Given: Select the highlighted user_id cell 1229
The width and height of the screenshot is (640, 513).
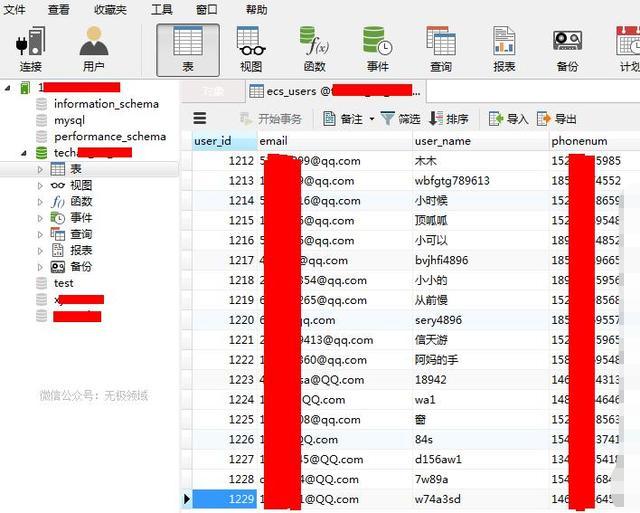Looking at the screenshot, I should click(x=224, y=499).
